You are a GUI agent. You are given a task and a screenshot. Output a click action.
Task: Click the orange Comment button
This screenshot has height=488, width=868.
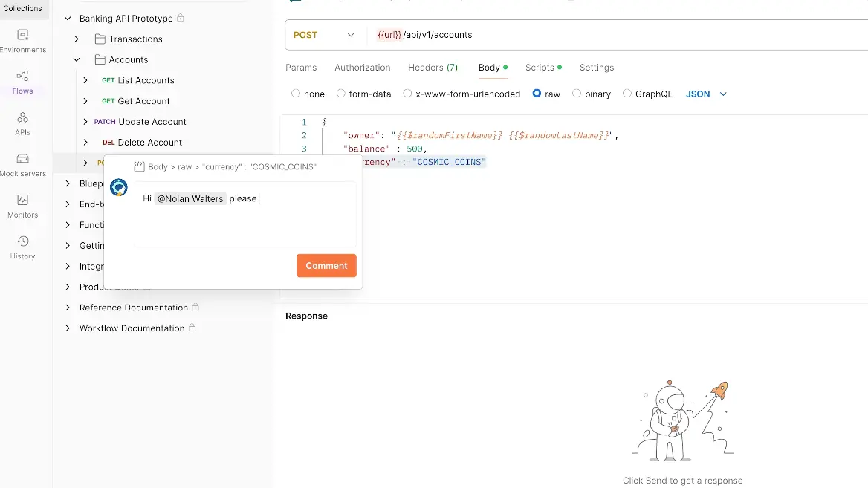coord(326,266)
